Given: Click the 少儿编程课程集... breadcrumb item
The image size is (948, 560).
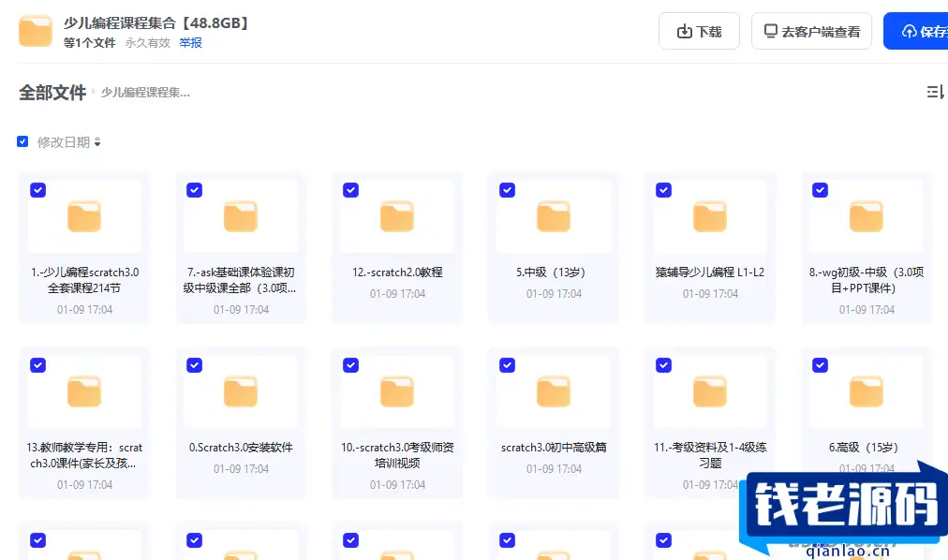Looking at the screenshot, I should coord(145,93).
